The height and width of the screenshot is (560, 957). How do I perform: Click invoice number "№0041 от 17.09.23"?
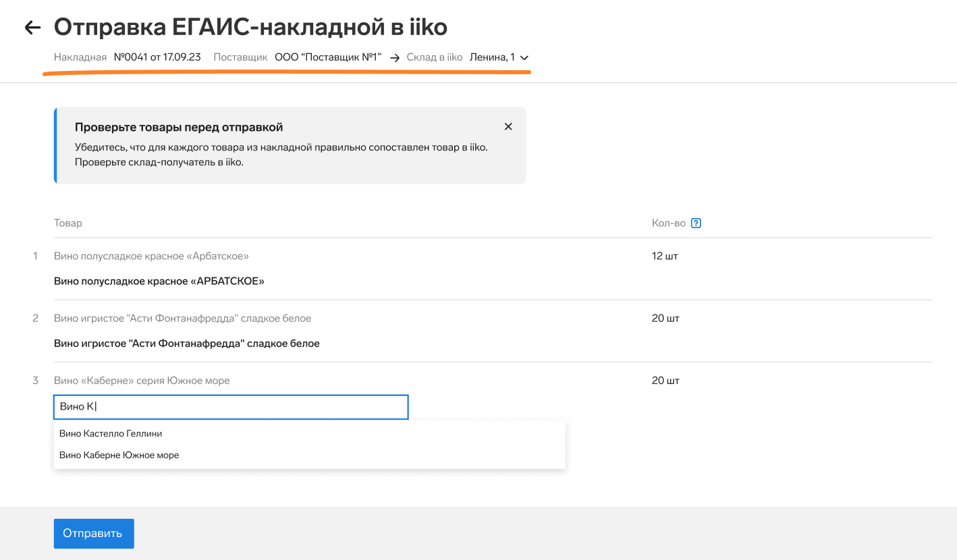click(157, 57)
